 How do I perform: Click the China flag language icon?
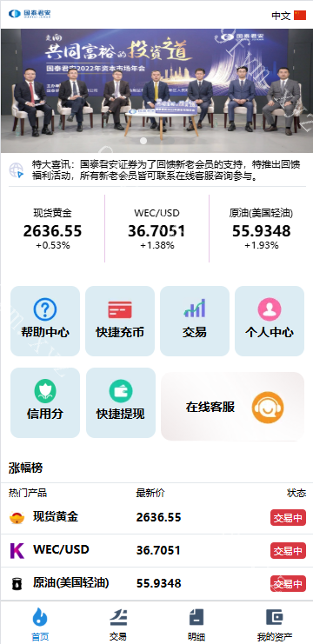point(300,16)
